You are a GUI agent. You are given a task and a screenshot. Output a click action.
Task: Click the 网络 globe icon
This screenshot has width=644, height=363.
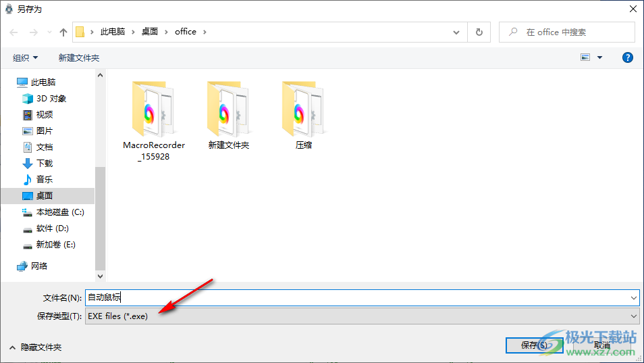tap(22, 266)
